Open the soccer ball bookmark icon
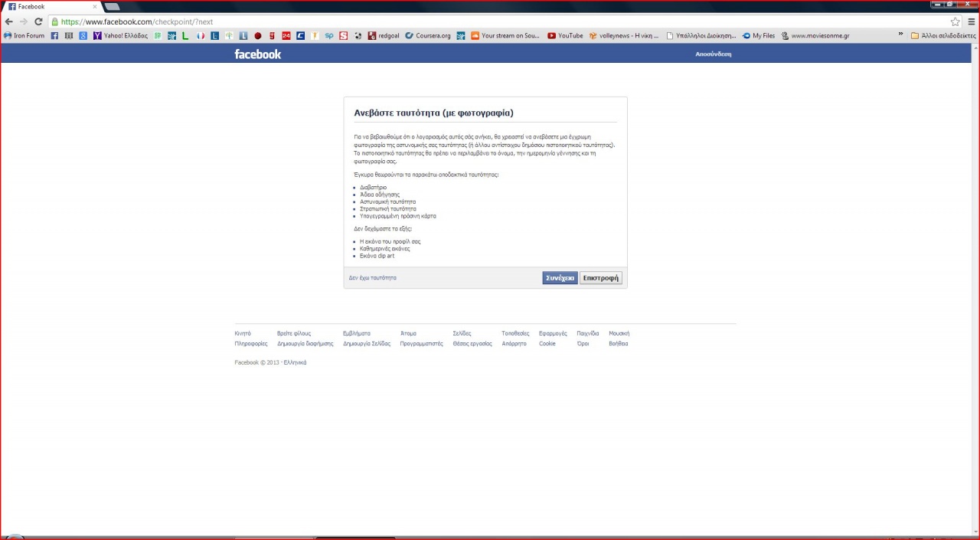 358,35
